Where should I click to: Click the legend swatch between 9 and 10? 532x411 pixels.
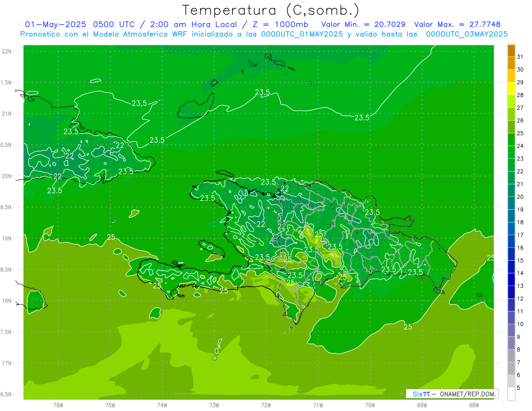point(511,330)
